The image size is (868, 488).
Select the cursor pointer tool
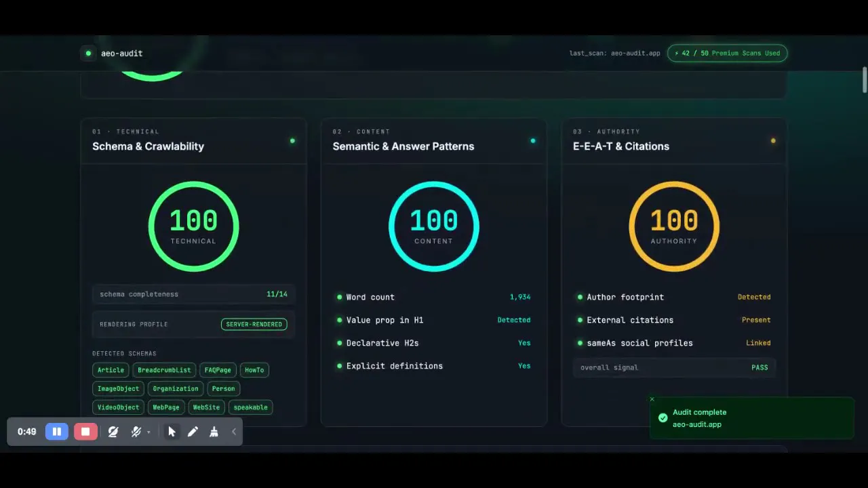172,432
